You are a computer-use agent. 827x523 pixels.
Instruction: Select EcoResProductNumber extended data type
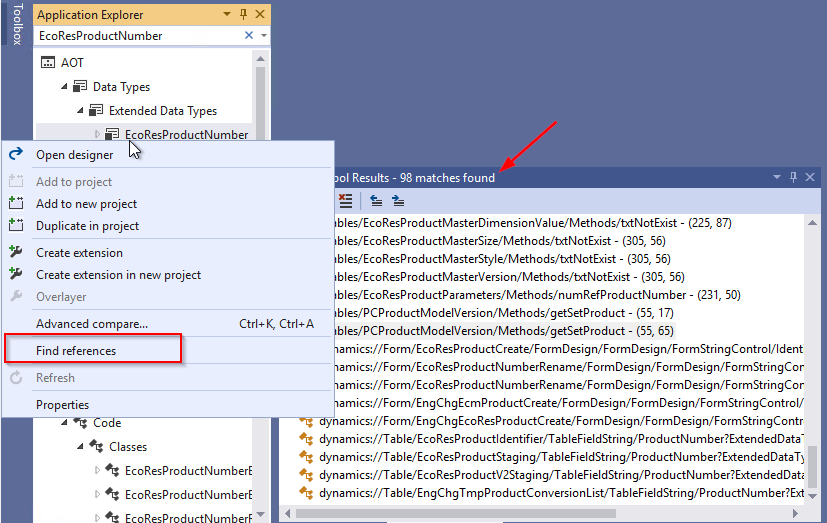click(x=186, y=134)
